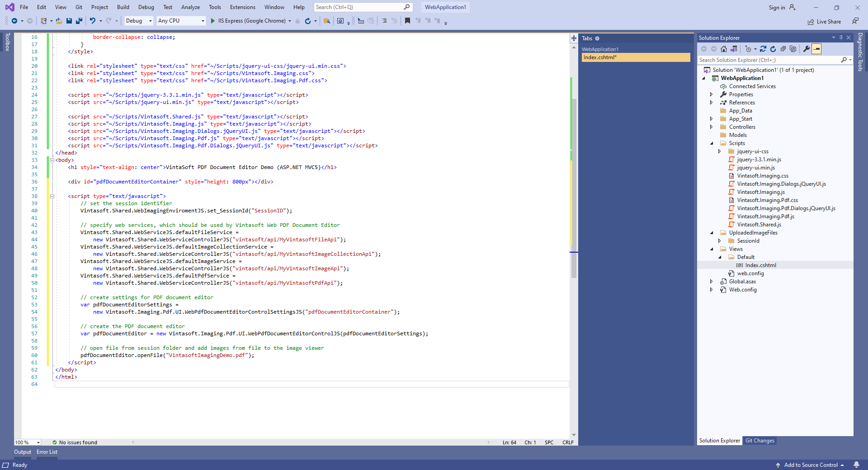Start debugging with the green play icon
The image size is (868, 470).
212,21
